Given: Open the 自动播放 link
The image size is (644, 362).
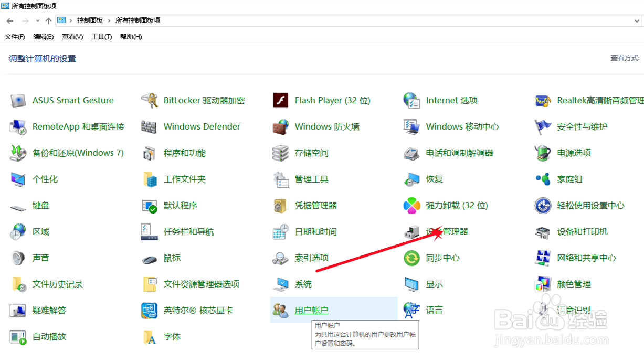Looking at the screenshot, I should coord(49,337).
